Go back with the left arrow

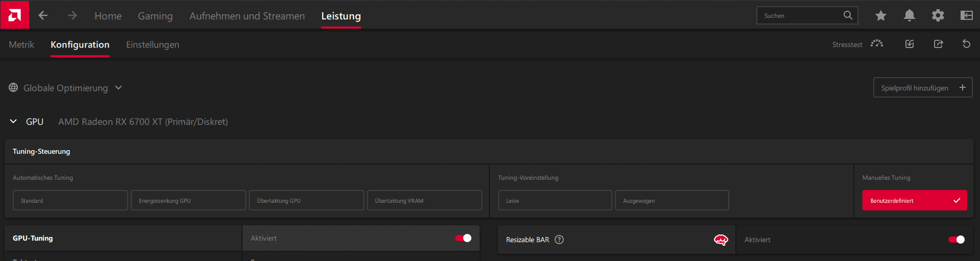(x=43, y=16)
